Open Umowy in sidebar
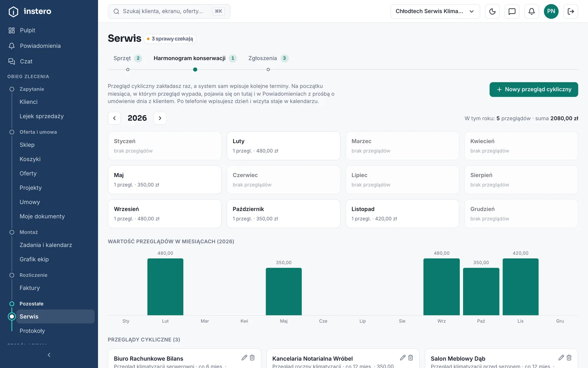Screen dimensions: 588x368 point(55,202)
